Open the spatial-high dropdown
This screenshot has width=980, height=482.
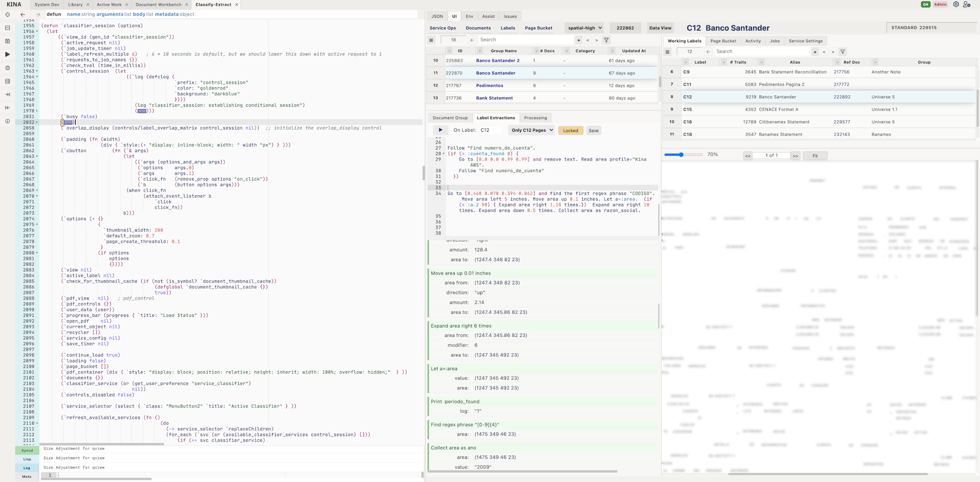tap(584, 28)
